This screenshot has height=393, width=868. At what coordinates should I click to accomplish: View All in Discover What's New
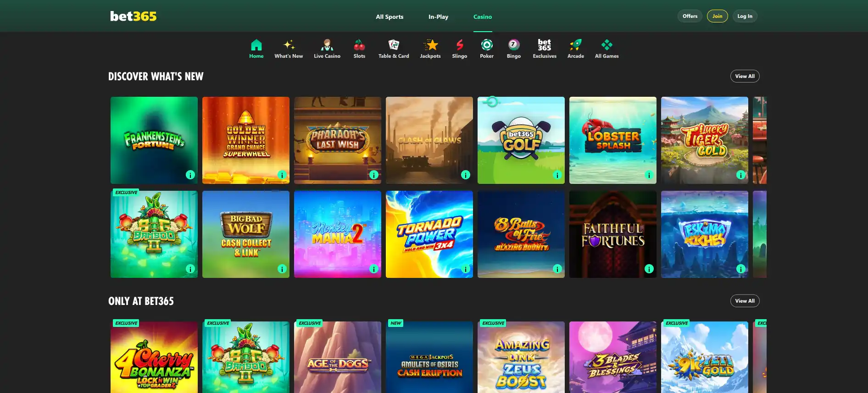(x=745, y=76)
